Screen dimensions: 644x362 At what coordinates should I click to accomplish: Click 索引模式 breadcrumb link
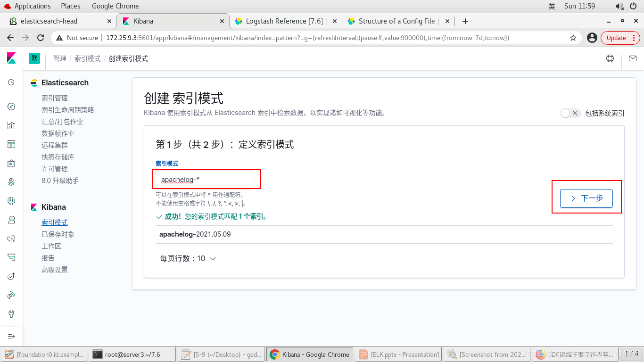click(87, 58)
